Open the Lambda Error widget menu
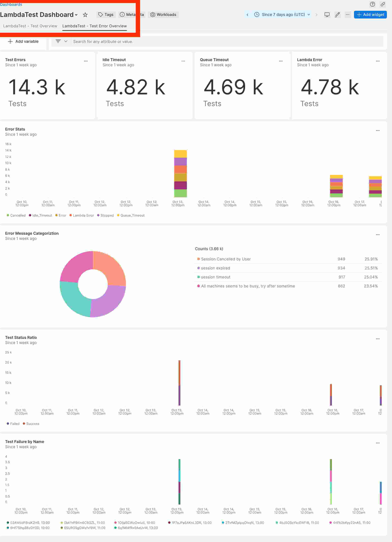392x542 pixels. (x=378, y=61)
